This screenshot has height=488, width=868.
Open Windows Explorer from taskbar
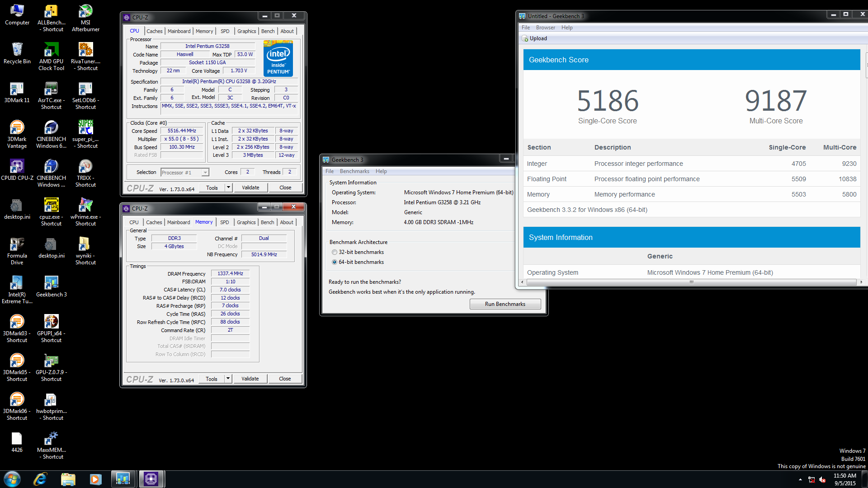pyautogui.click(x=68, y=479)
